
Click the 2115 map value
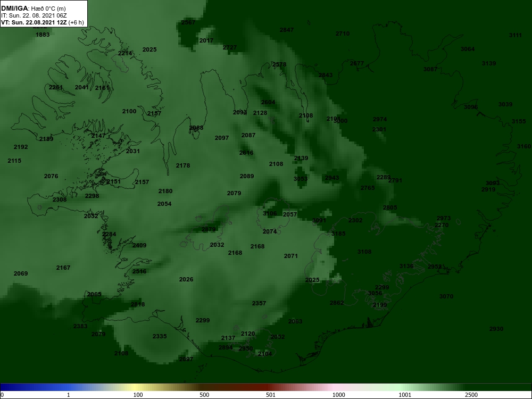pos(14,161)
